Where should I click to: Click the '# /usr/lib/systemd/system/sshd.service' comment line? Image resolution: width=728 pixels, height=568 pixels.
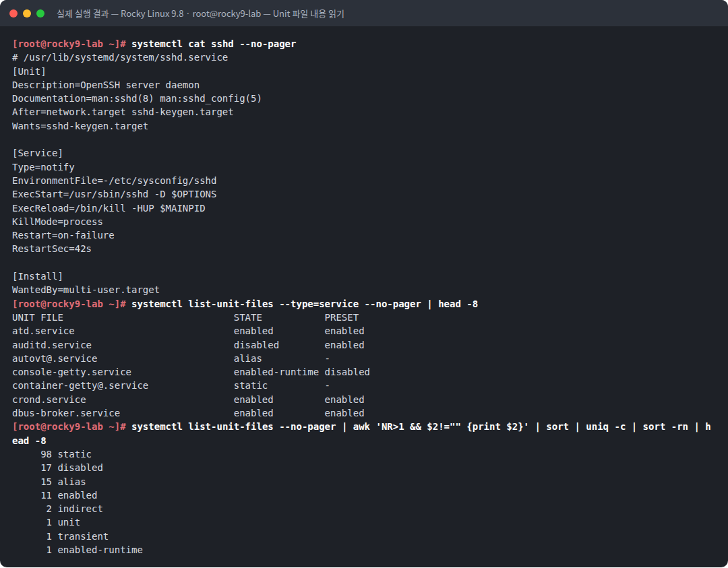[120, 57]
